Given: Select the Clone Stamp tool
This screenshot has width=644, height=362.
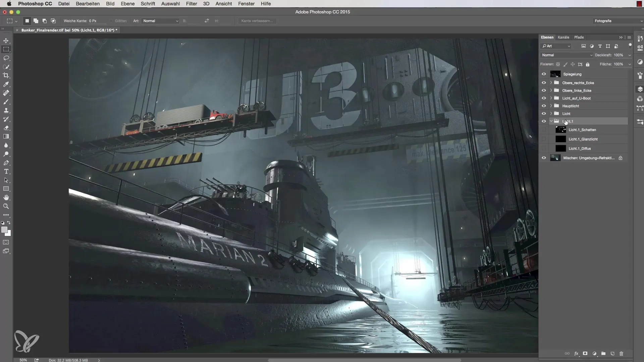Looking at the screenshot, I should 6,110.
